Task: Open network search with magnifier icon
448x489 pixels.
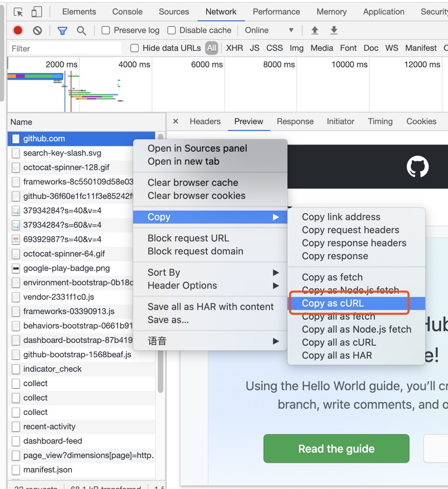Action: click(81, 30)
